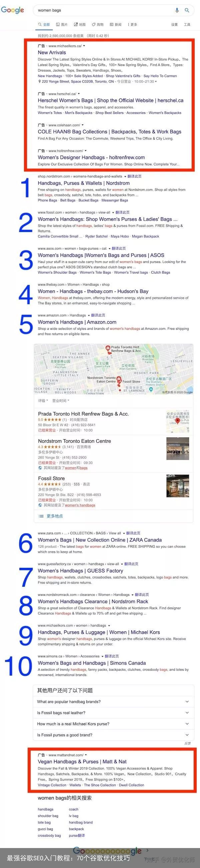
Task: Expand 'What are popular handbag brands?' question
Action: click(114, 702)
